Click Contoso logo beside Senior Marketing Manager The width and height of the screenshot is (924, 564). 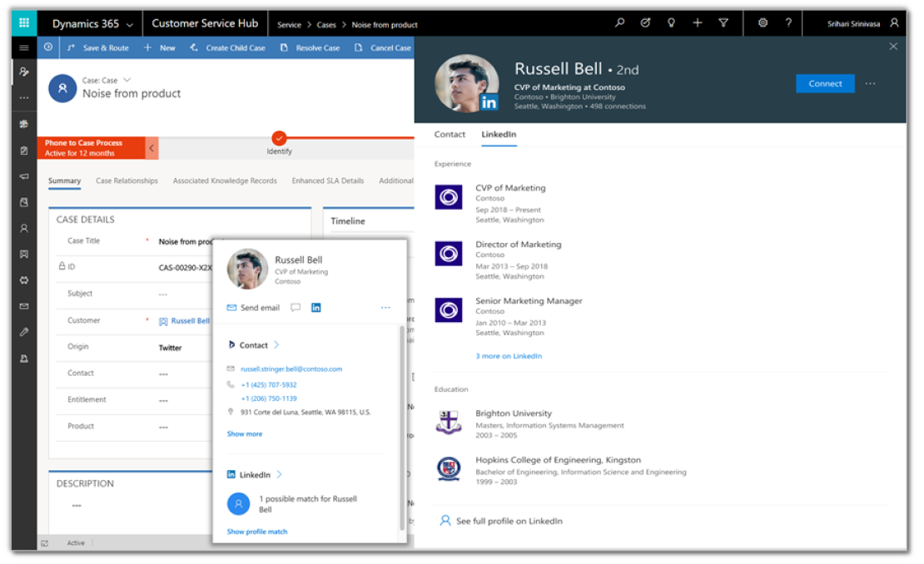(449, 310)
